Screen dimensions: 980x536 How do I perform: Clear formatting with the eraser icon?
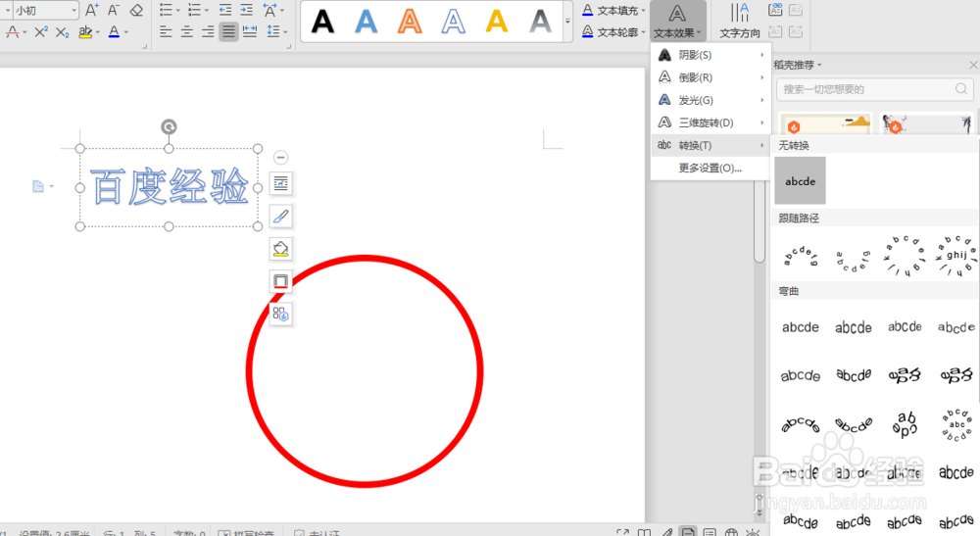pos(135,10)
